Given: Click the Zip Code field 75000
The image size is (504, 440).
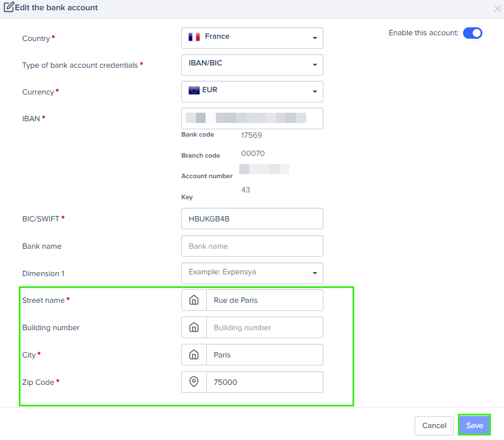Looking at the screenshot, I should pyautogui.click(x=265, y=382).
